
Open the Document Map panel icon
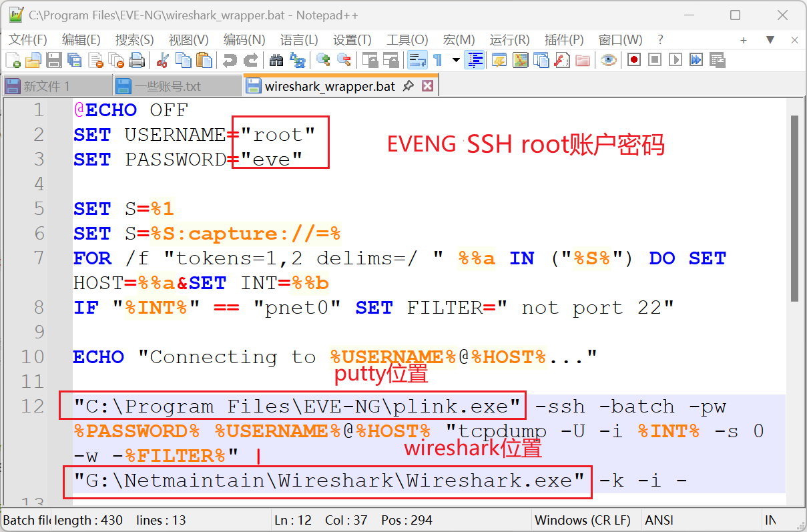coord(519,61)
